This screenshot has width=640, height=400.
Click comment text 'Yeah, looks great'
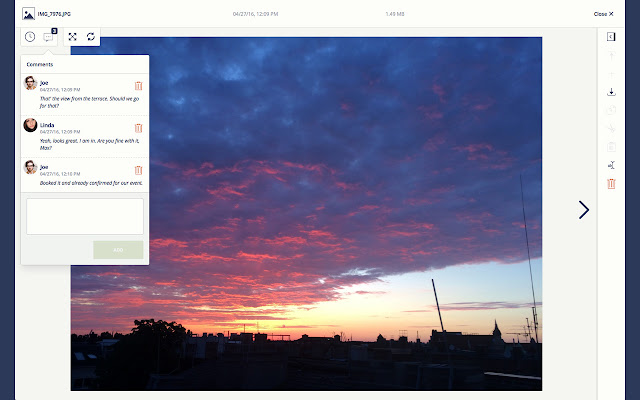[x=89, y=144]
